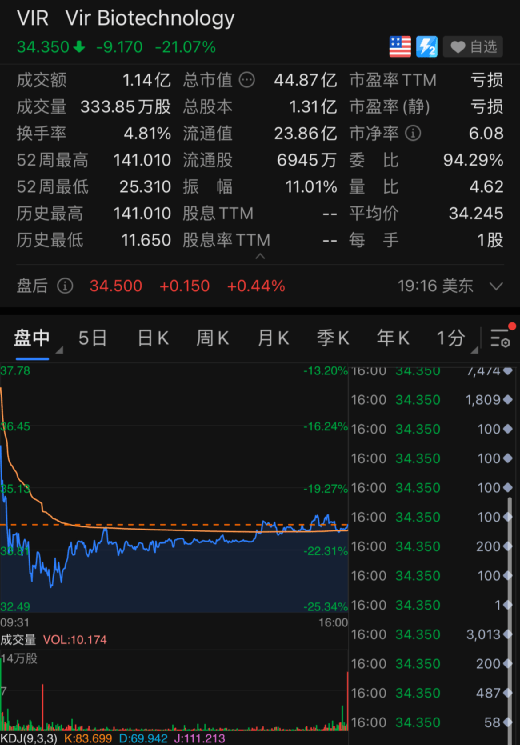Tap the 3,013 share trade row
The width and height of the screenshot is (520, 745).
(x=431, y=634)
